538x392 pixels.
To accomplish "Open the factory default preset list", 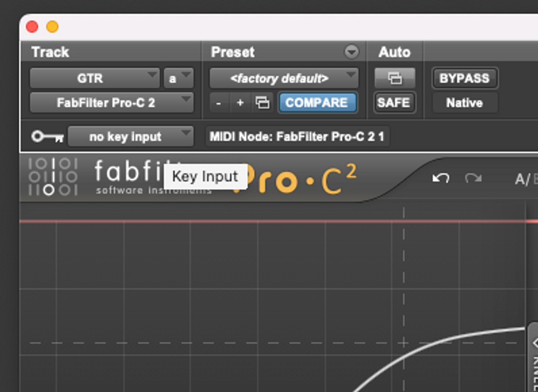I will tap(284, 79).
